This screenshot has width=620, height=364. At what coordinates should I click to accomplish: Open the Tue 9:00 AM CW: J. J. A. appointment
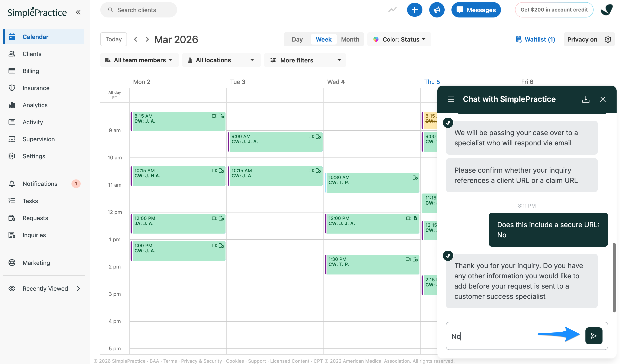(x=275, y=142)
